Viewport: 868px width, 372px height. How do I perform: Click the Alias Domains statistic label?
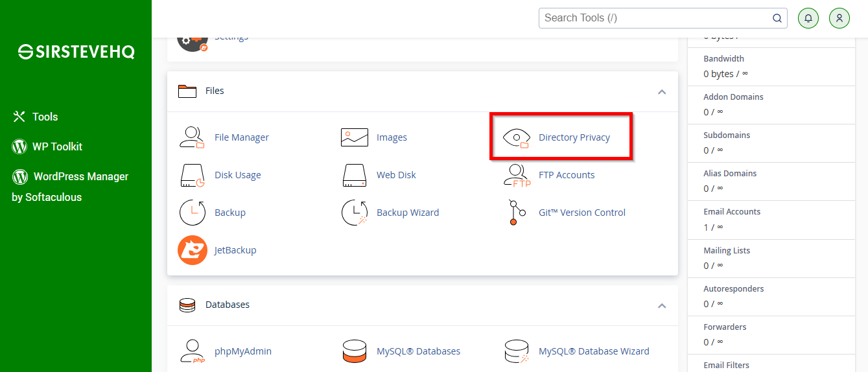pos(730,174)
